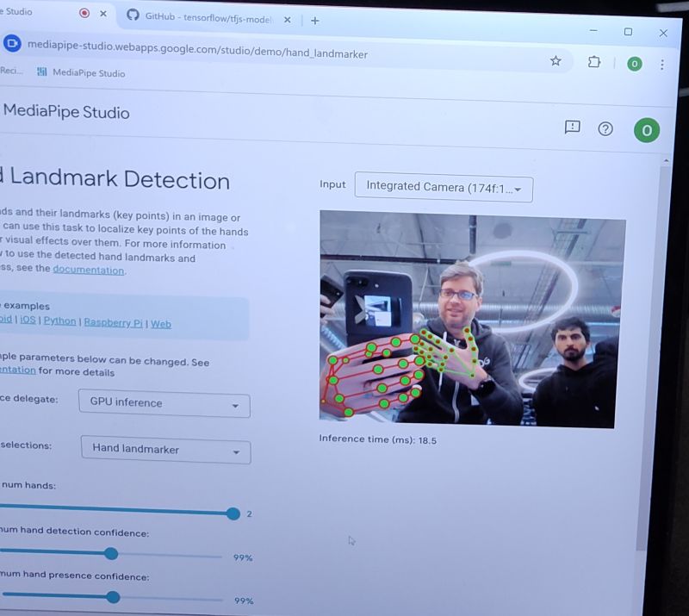Screen dimensions: 689x616
Task: Click the 'num hands:' label
Action: 28,485
